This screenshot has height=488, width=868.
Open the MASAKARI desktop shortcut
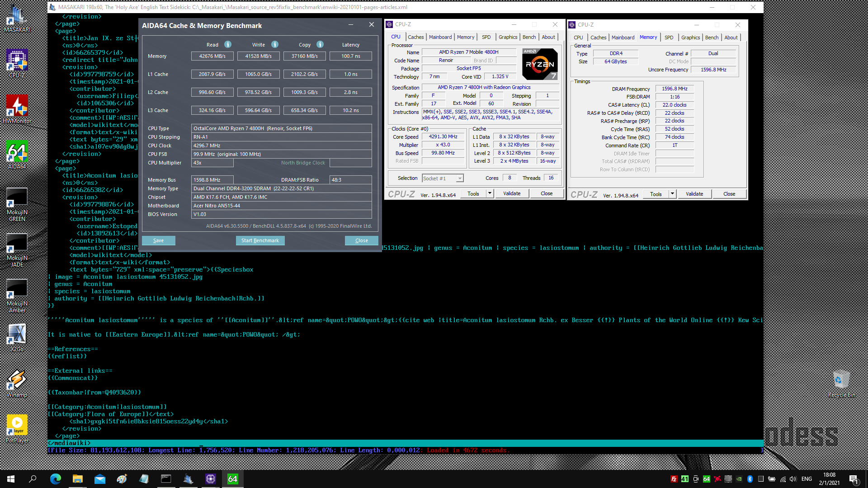(x=17, y=18)
